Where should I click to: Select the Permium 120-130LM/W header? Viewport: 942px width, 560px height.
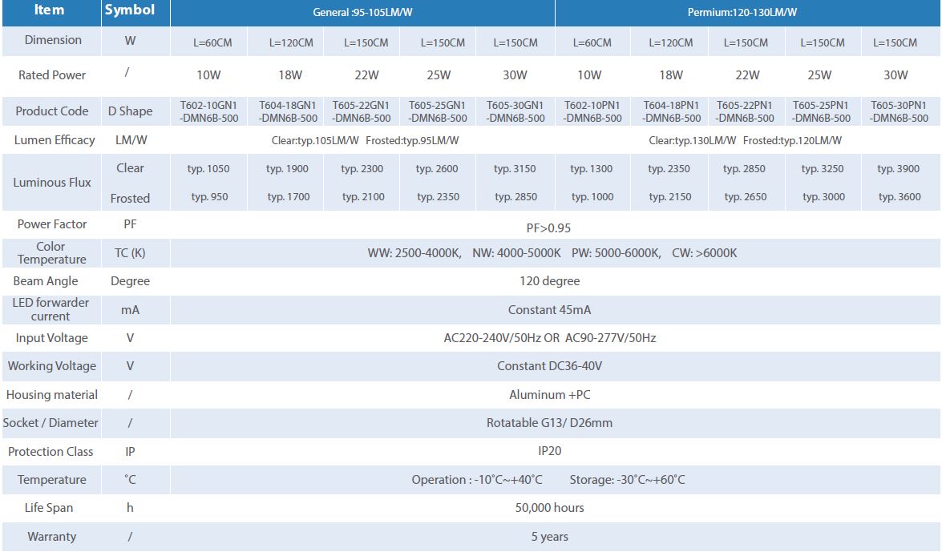[x=747, y=13]
